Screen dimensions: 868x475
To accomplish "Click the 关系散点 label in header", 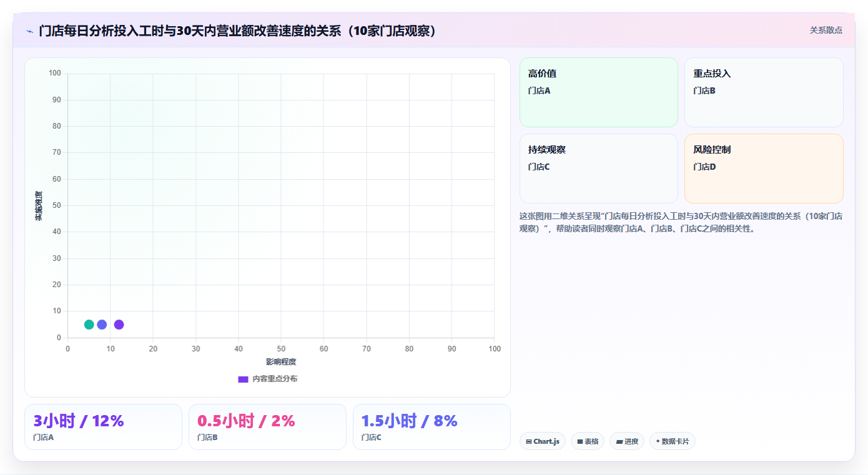I will (826, 30).
